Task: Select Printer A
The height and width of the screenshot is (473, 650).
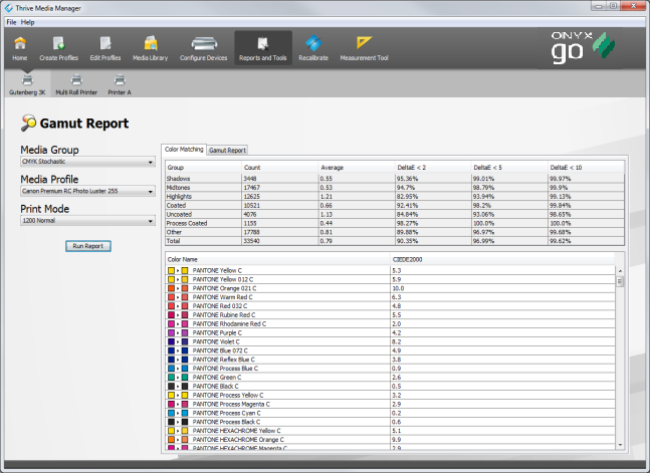Action: pos(119,84)
